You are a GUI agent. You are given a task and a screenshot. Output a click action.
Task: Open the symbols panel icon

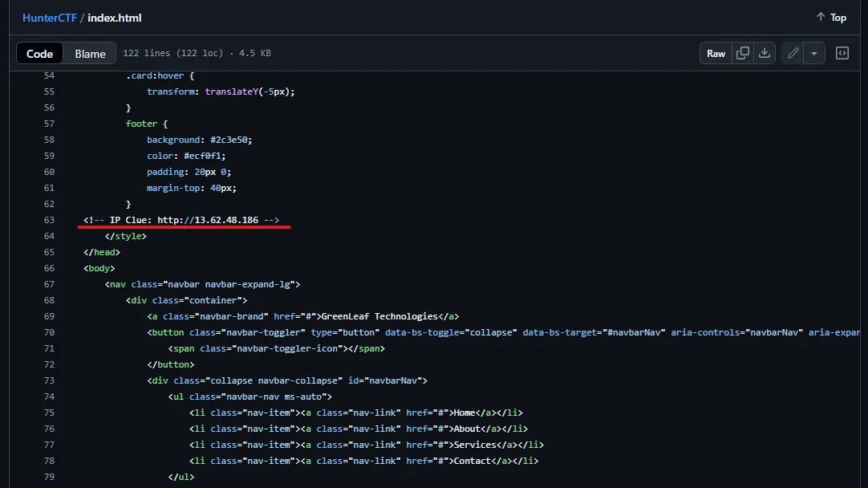842,53
